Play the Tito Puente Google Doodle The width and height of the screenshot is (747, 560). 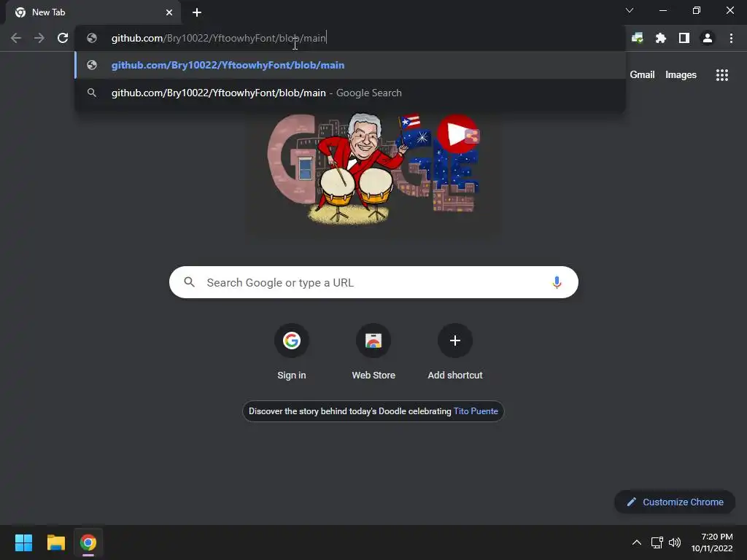coord(456,134)
